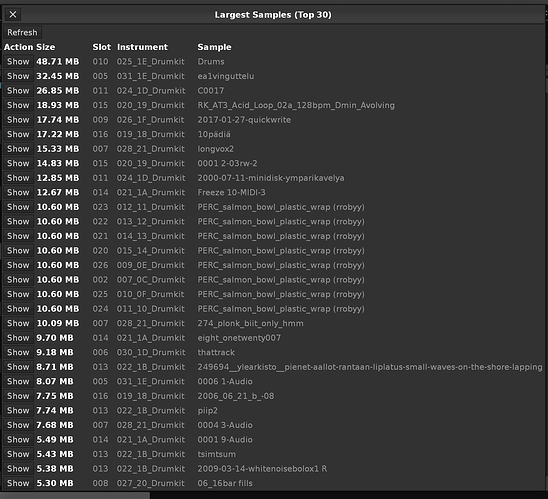Click the sample name Drums

(x=211, y=62)
